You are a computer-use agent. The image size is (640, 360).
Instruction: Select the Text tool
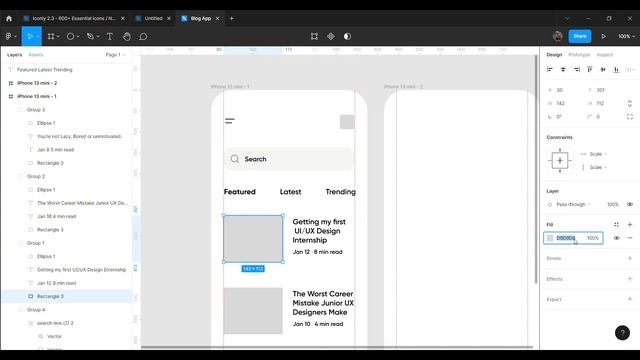[110, 36]
